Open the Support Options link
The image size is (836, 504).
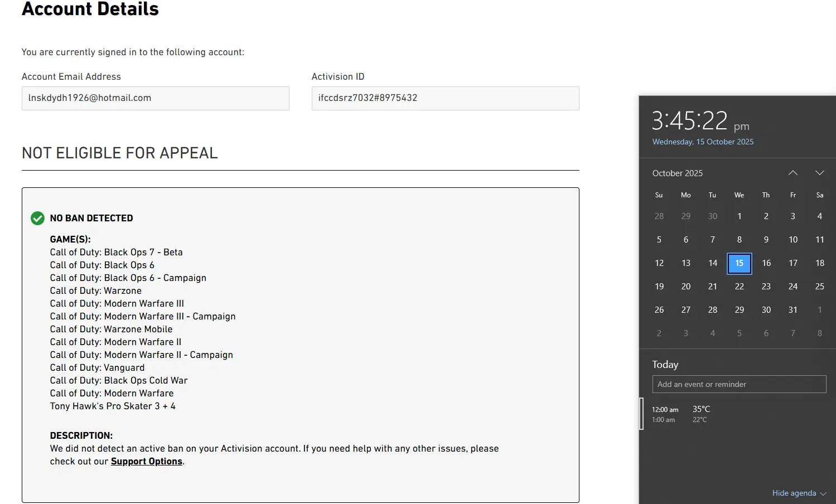tap(147, 461)
